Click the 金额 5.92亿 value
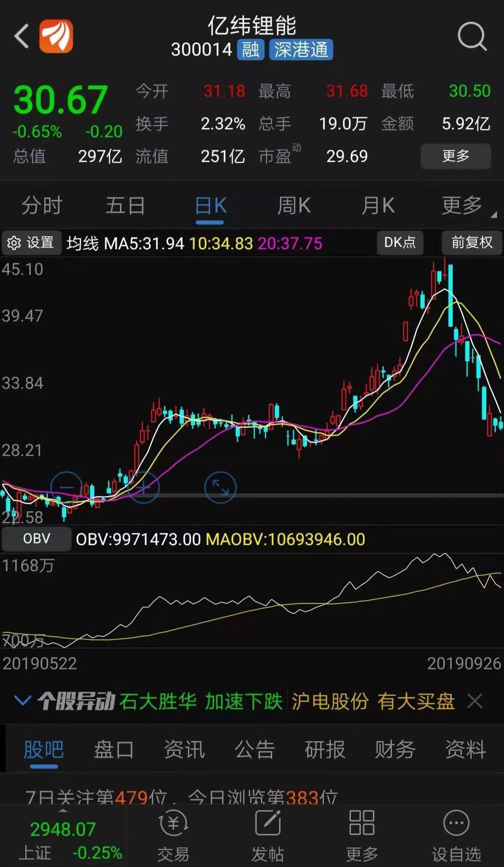The width and height of the screenshot is (504, 867). [466, 124]
